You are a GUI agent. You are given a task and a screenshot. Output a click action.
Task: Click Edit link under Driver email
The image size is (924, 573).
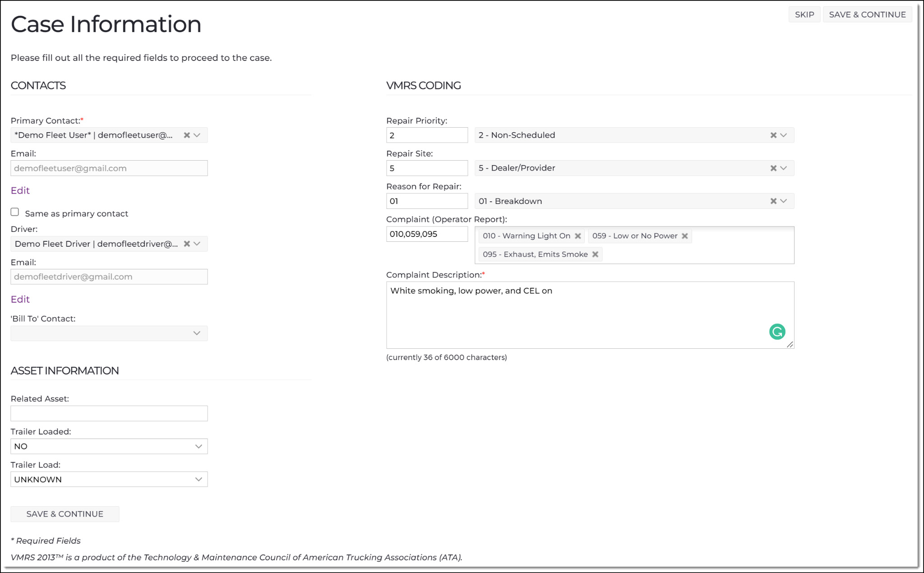[x=20, y=299]
